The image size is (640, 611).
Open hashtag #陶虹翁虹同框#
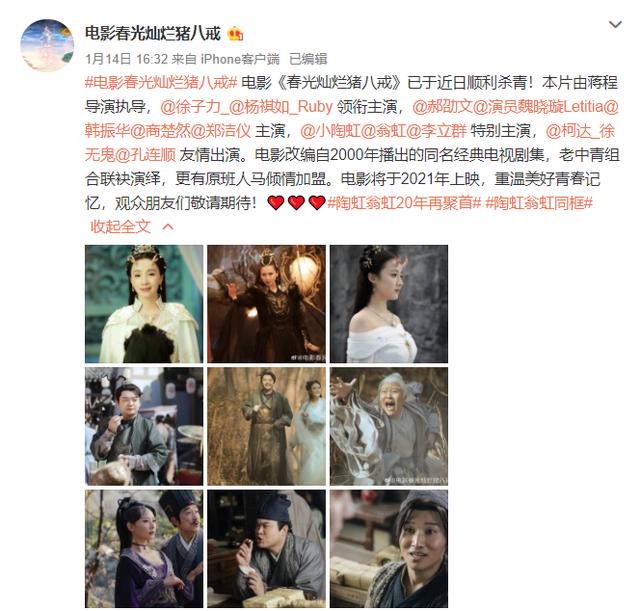pos(539,203)
